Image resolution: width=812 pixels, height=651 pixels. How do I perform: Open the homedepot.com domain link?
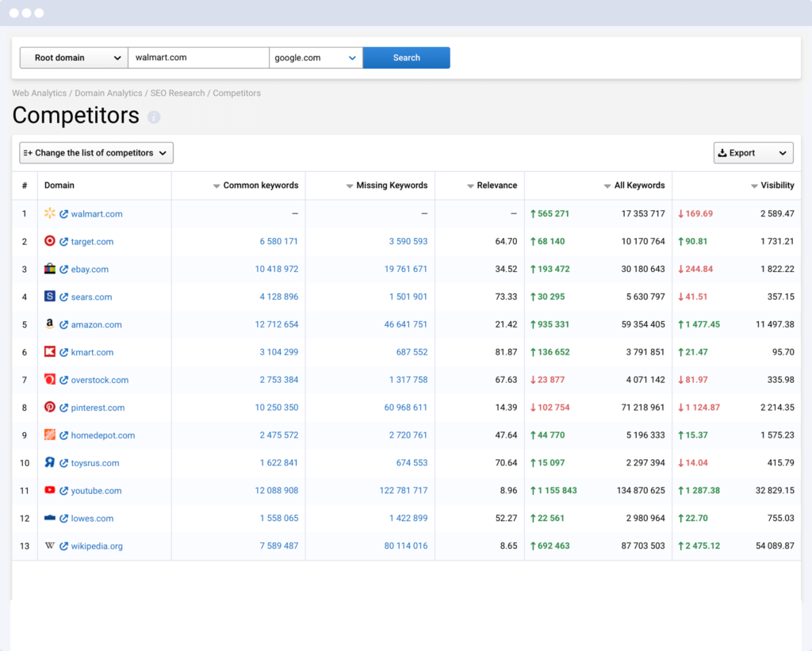[x=103, y=435]
